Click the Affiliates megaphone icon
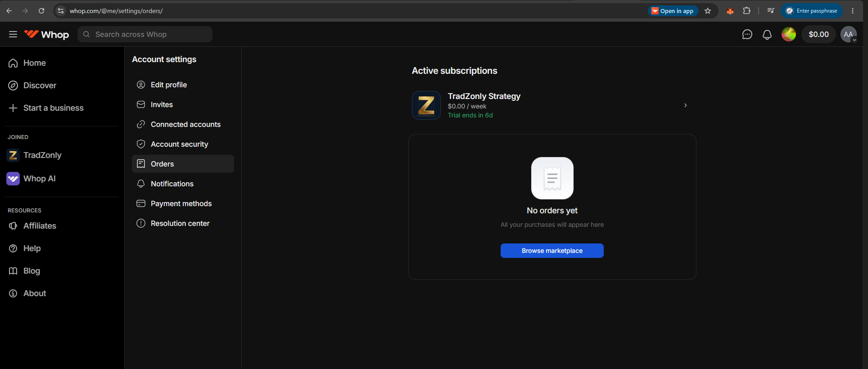Viewport: 868px width, 369px height. (13, 226)
